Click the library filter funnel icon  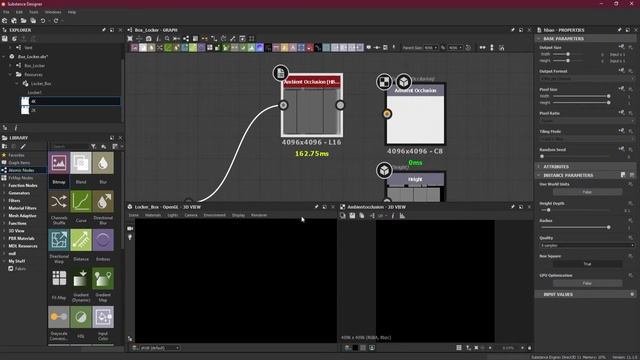click(x=93, y=146)
